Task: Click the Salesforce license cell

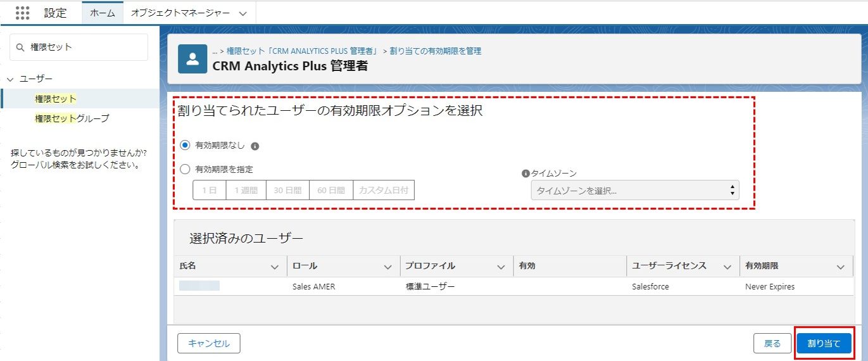Action: tap(650, 286)
